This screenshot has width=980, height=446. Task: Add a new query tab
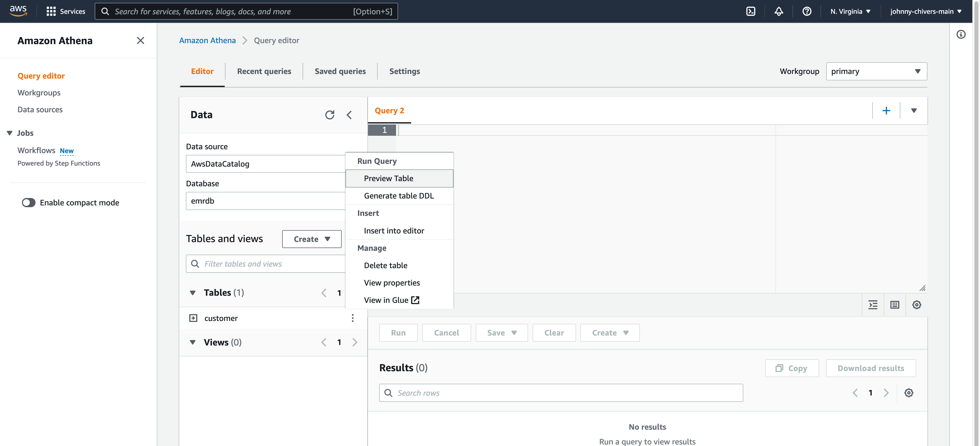pos(886,111)
